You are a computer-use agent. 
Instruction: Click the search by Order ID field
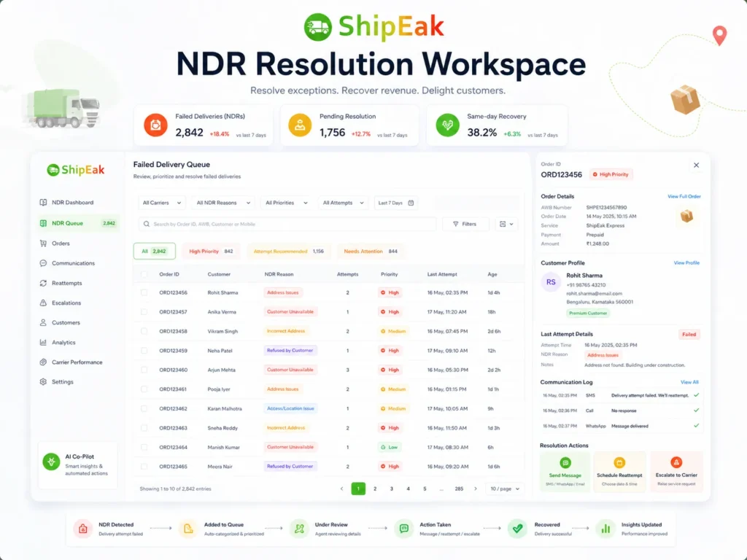pos(287,225)
